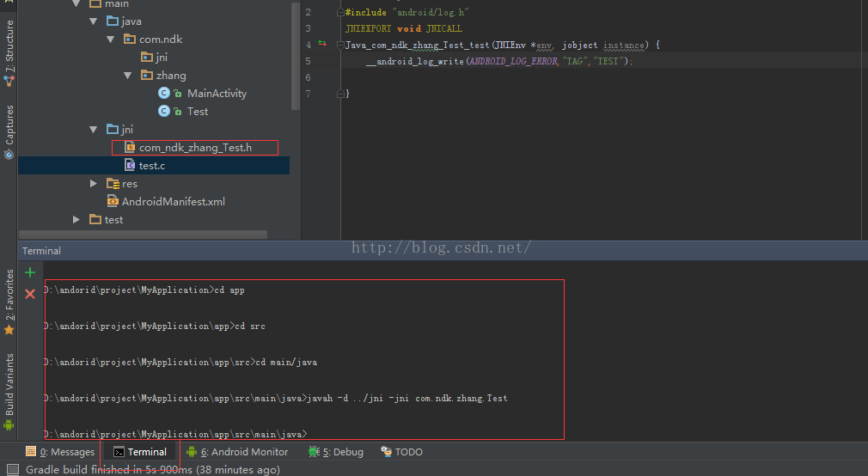This screenshot has width=868, height=476.
Task: Switch to the Messages tab
Action: pyautogui.click(x=60, y=452)
